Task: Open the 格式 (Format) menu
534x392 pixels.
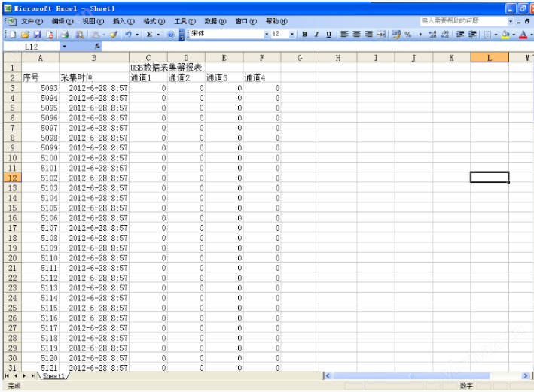Action: pos(154,21)
